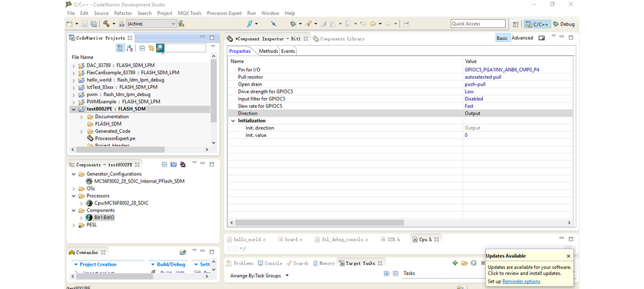
Task: Click the New project toolbar icon
Action: click(70, 24)
